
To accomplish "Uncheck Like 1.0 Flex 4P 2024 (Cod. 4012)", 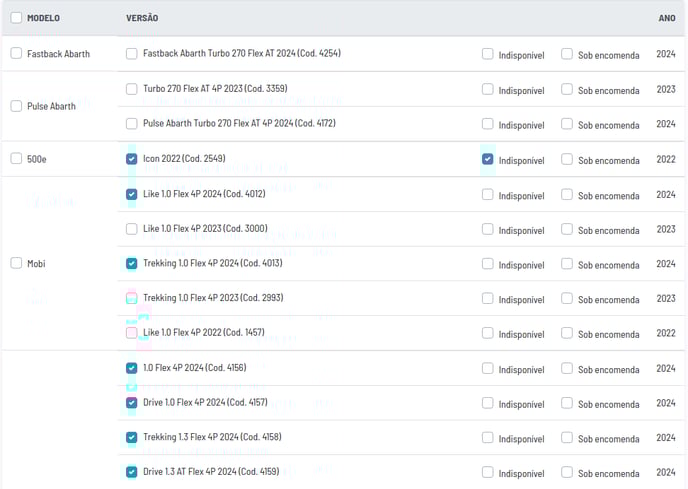I will [x=132, y=194].
